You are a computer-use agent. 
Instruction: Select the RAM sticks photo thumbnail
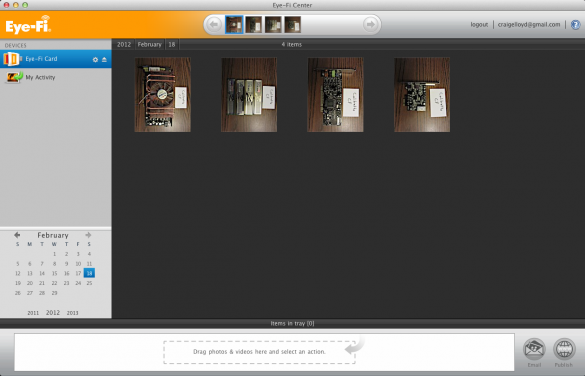[x=249, y=94]
